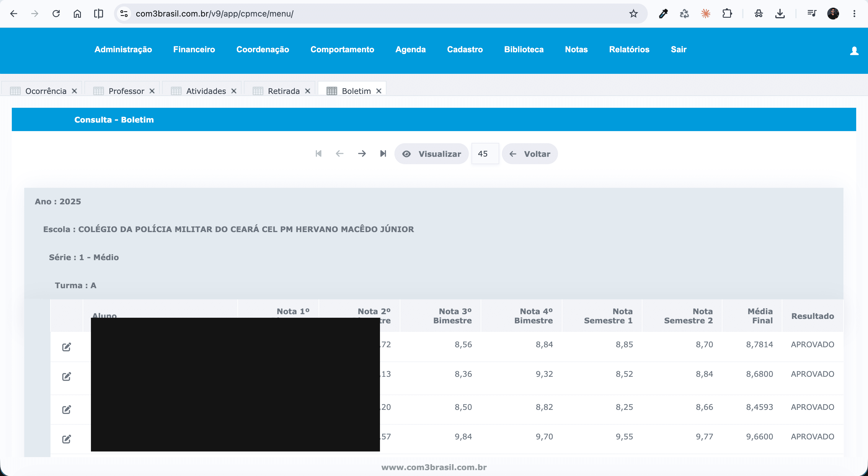Open the browser profile avatar
The height and width of the screenshot is (476, 868).
click(x=833, y=14)
